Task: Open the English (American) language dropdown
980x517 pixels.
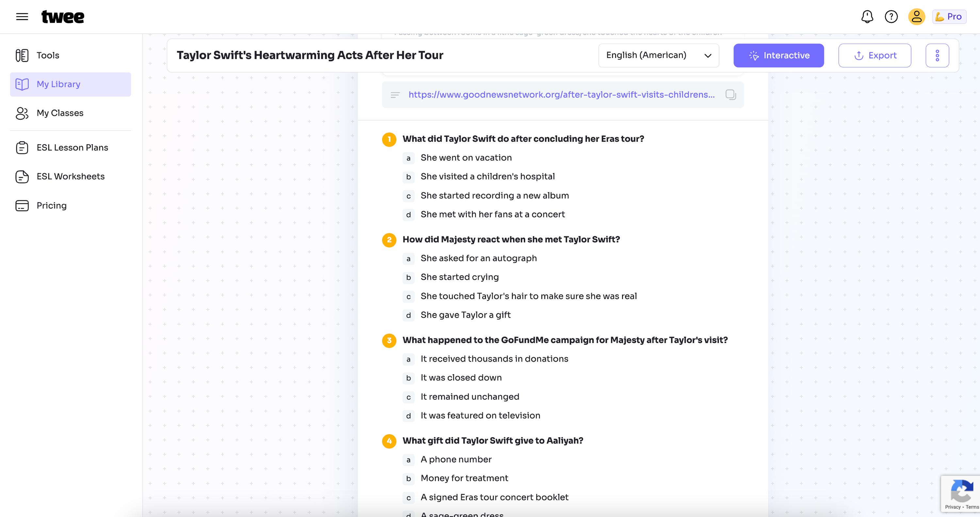Action: click(x=659, y=56)
